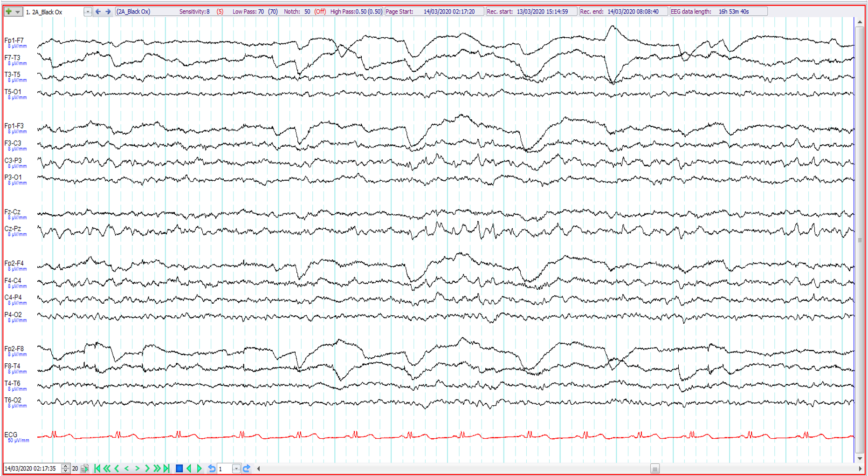Screen dimensions: 868x476
Task: Click the horizontal scrollbar thumb
Action: [x=655, y=469]
